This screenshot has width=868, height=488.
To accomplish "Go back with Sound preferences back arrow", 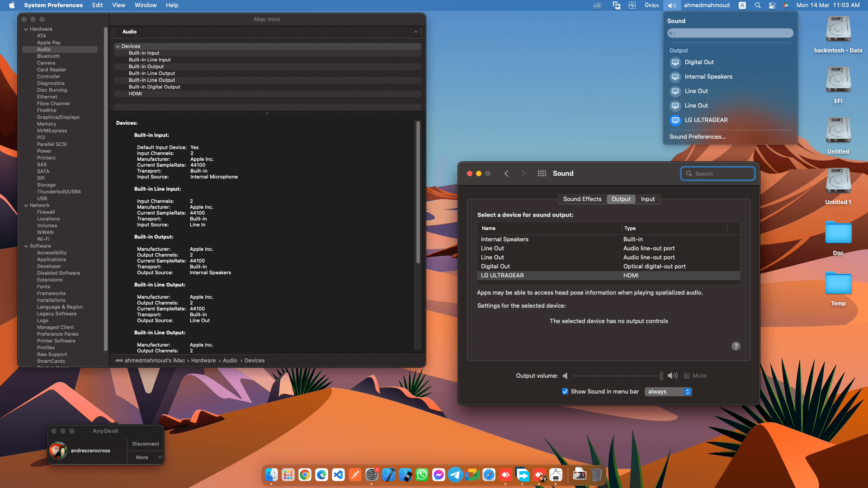I will (506, 174).
